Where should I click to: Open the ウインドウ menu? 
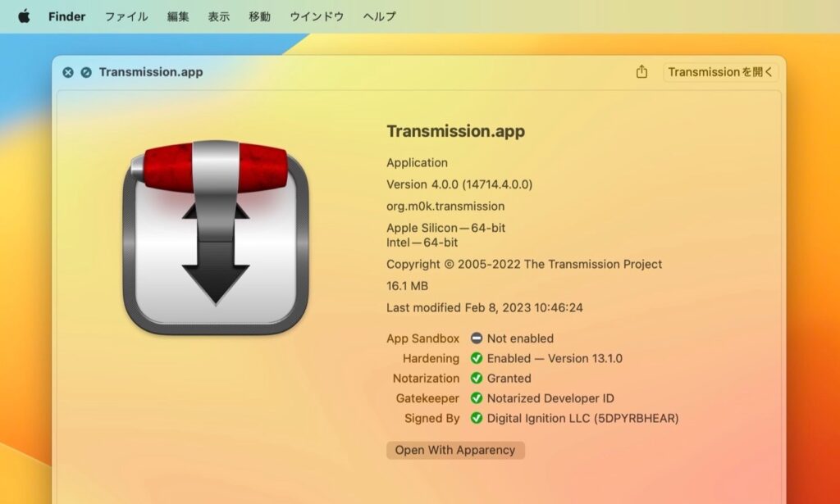[x=317, y=16]
